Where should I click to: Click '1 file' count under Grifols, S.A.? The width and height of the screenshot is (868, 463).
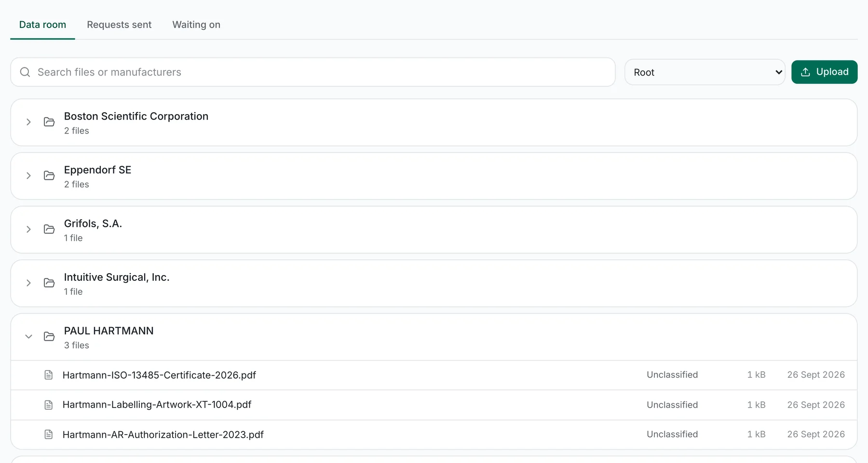pos(73,238)
